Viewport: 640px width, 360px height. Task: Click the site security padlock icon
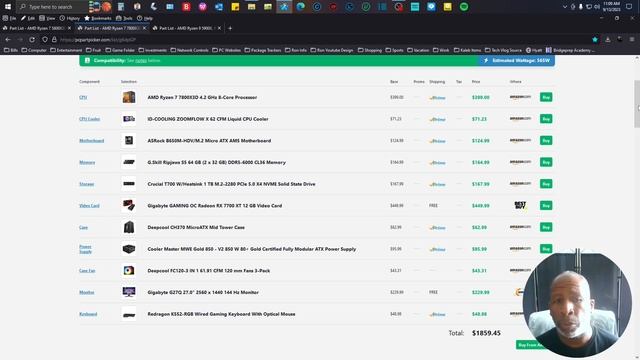coord(54,40)
